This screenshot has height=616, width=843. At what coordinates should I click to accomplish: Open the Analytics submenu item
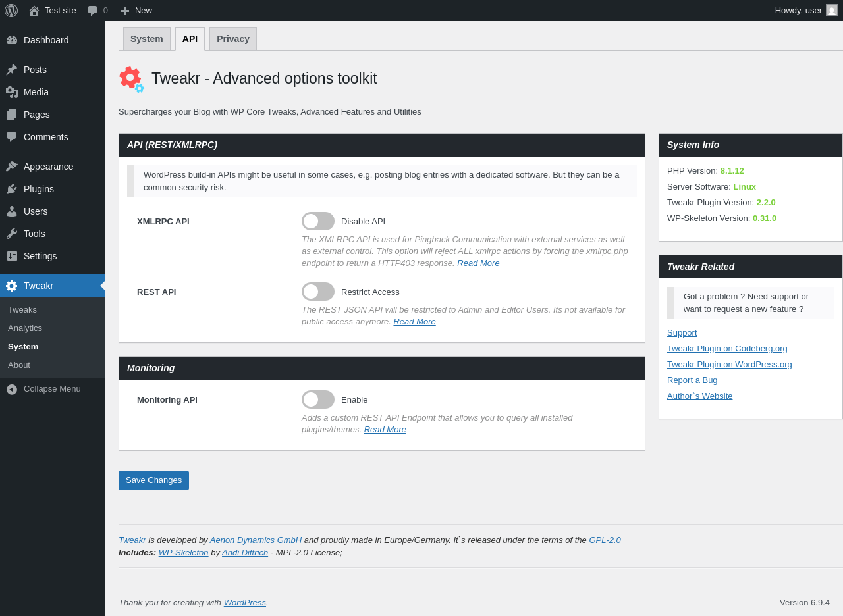[25, 328]
